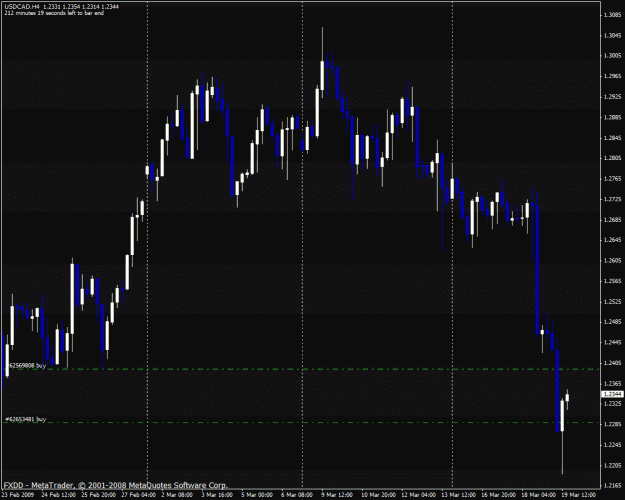
Task: Click the 1.2405 price axis label
Action: 613,363
